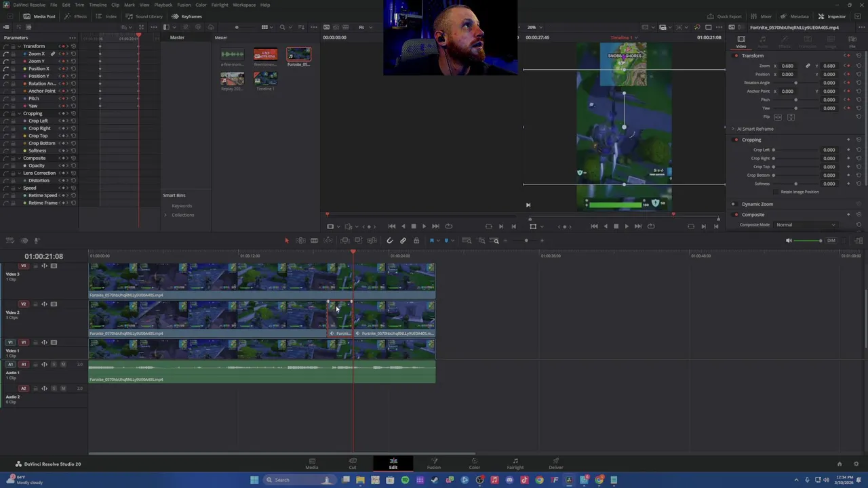The image size is (868, 488).
Task: Collapse the Composite group in Parameters
Action: [19, 158]
